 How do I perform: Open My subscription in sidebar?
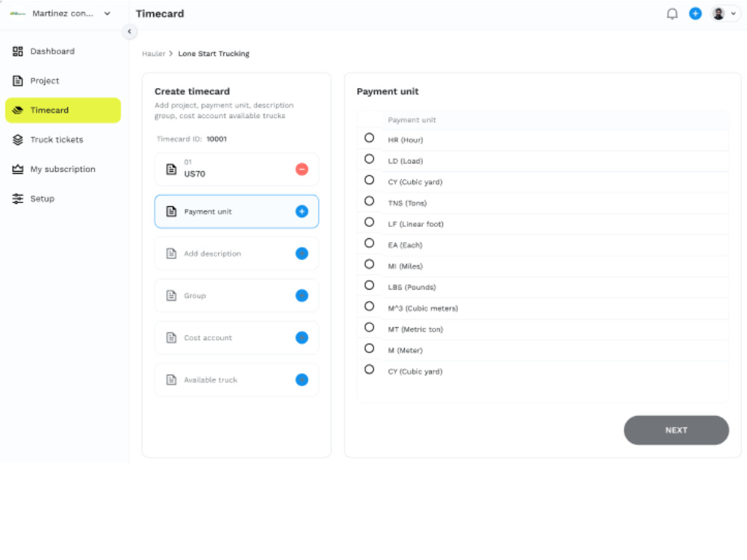click(x=63, y=169)
